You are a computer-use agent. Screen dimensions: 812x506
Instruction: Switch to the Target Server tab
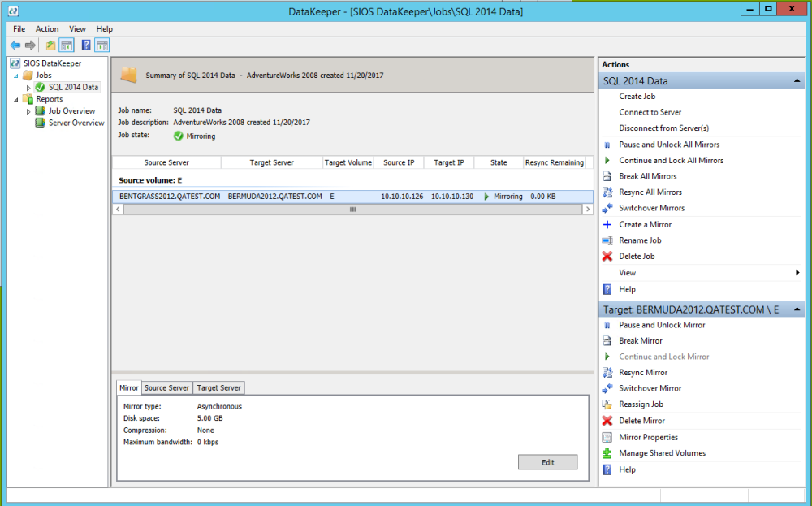tap(218, 387)
